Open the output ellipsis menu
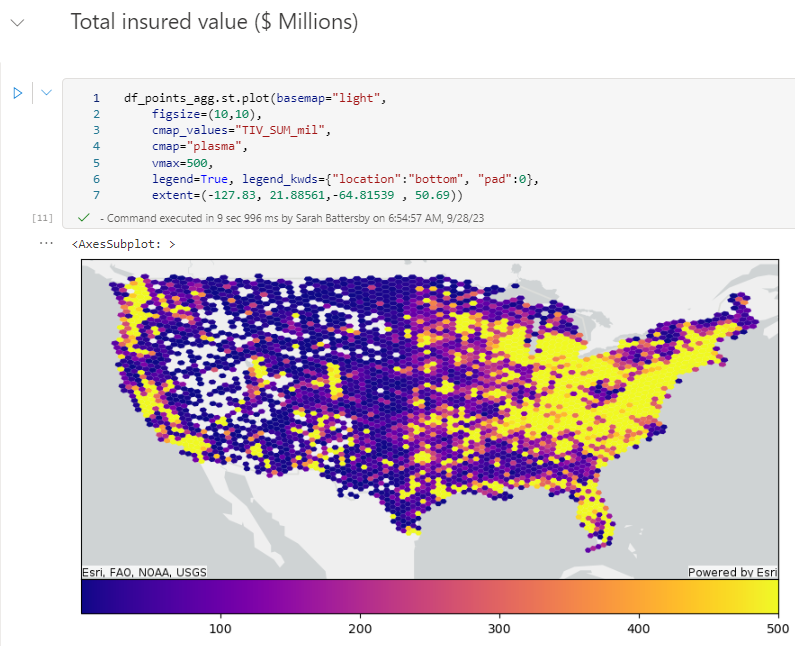The width and height of the screenshot is (795, 646). coord(46,243)
